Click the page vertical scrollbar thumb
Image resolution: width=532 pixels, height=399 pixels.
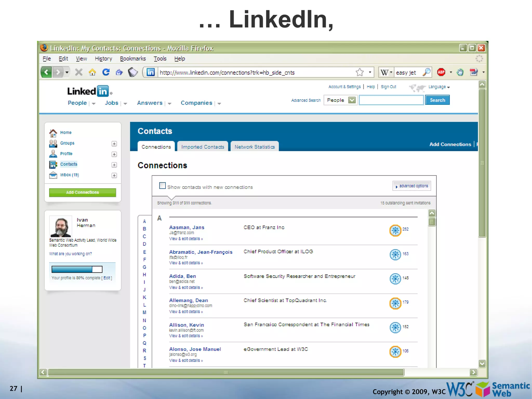pyautogui.click(x=482, y=163)
